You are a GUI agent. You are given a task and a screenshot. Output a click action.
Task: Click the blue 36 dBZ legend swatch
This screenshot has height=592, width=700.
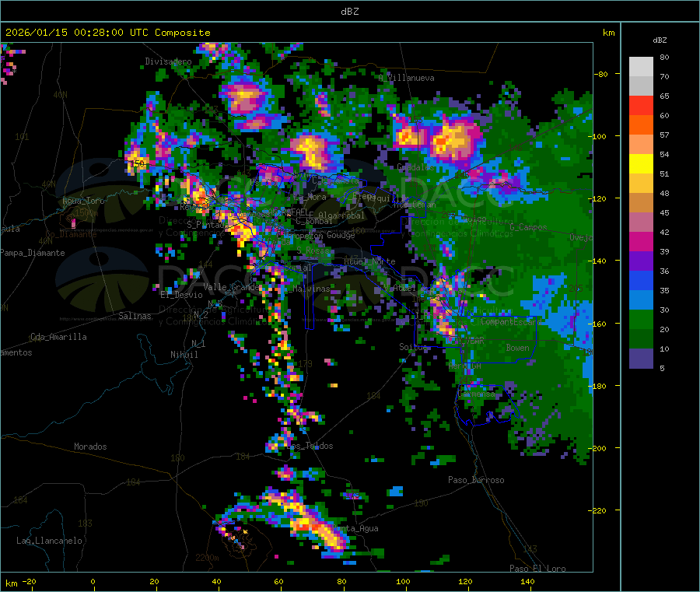[641, 280]
